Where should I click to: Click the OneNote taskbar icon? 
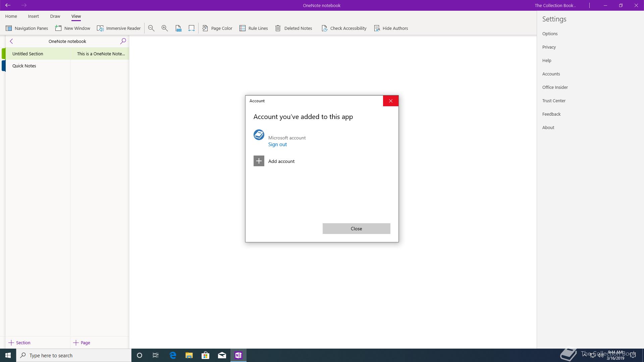pyautogui.click(x=238, y=355)
